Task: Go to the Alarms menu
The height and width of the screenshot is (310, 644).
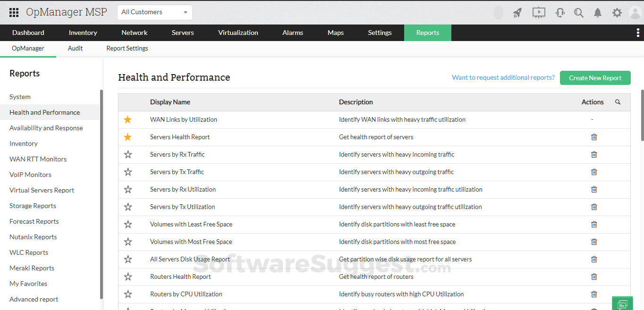Action: point(292,33)
